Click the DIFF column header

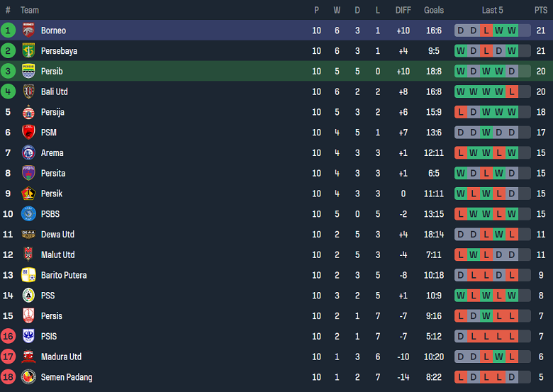(403, 10)
